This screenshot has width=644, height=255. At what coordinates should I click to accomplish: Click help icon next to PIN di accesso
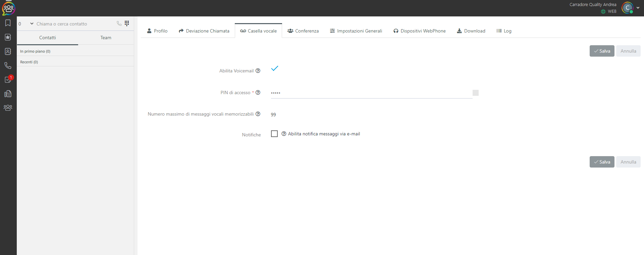click(258, 92)
